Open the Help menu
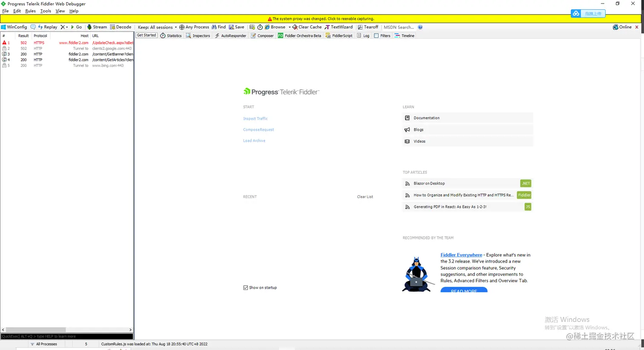Viewport: 644px width, 350px height. [74, 11]
